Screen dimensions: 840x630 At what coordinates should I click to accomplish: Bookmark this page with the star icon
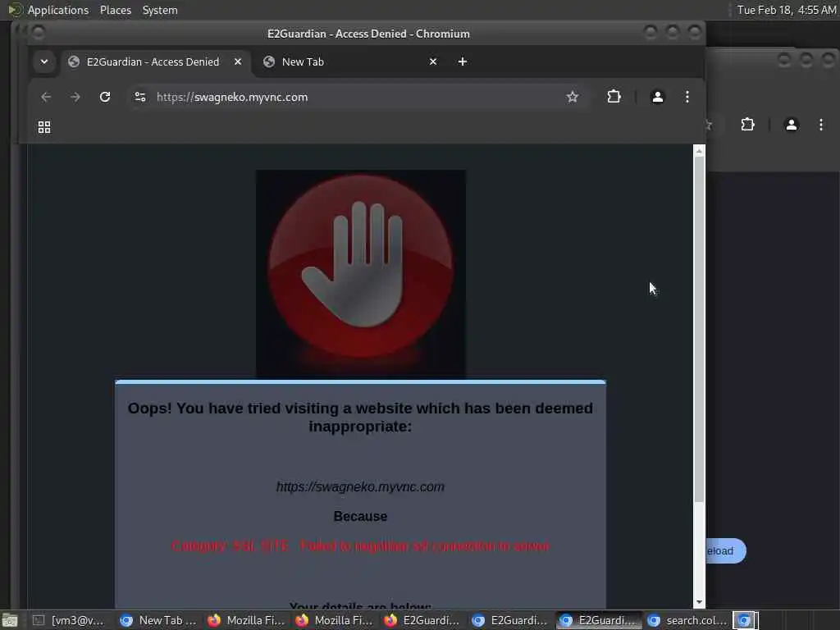click(572, 97)
